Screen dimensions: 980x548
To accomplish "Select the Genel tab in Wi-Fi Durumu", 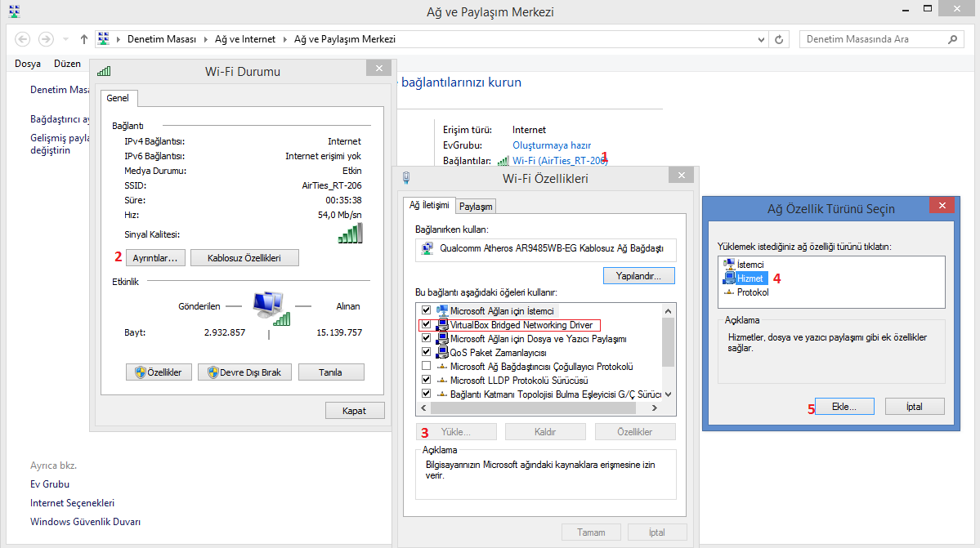I will click(x=119, y=98).
